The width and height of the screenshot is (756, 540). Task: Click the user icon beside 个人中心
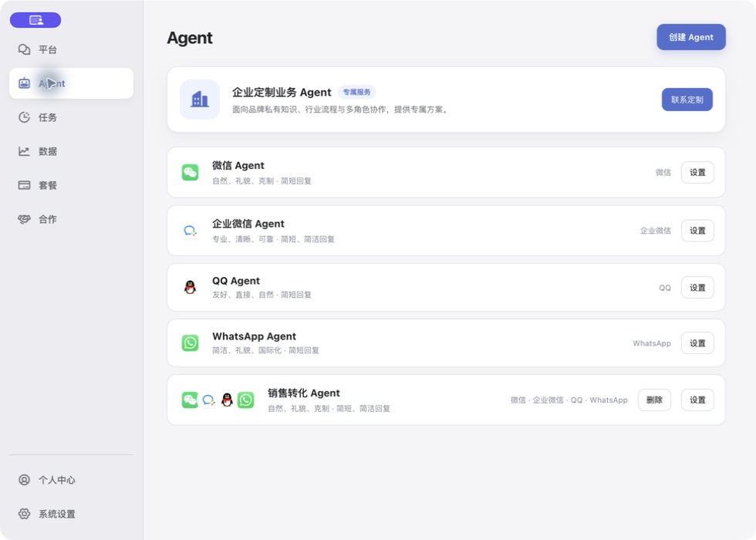point(24,480)
